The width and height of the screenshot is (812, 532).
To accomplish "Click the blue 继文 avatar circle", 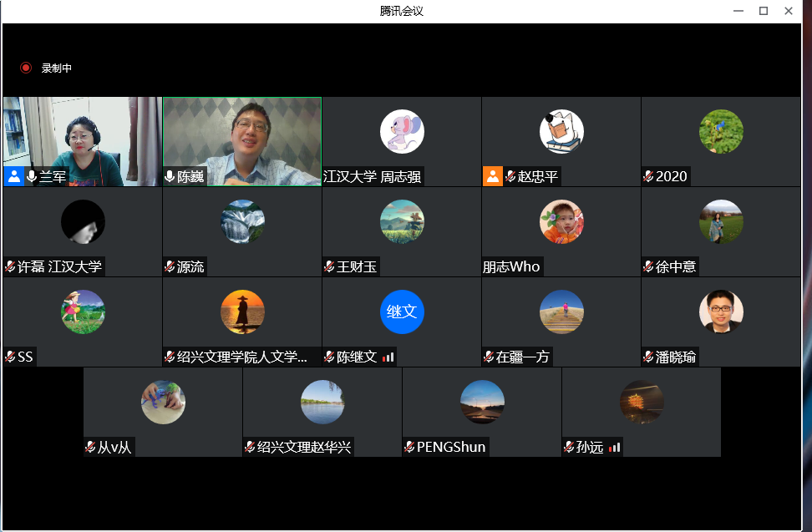I will click(x=402, y=312).
